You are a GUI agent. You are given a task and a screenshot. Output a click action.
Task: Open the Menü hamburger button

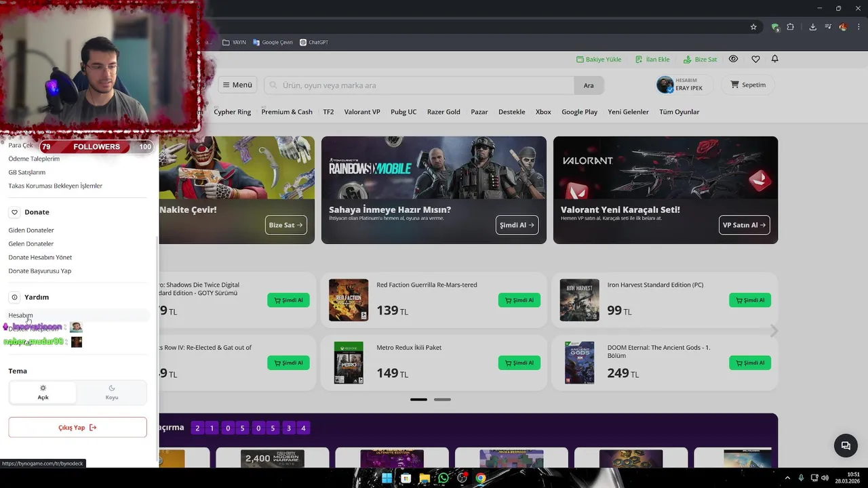point(237,85)
